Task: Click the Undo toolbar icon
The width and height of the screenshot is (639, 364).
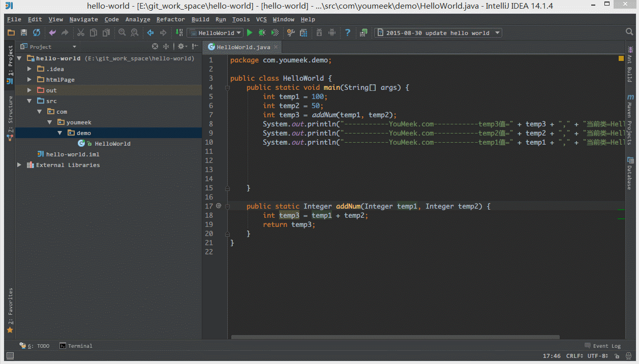Action: 52,32
